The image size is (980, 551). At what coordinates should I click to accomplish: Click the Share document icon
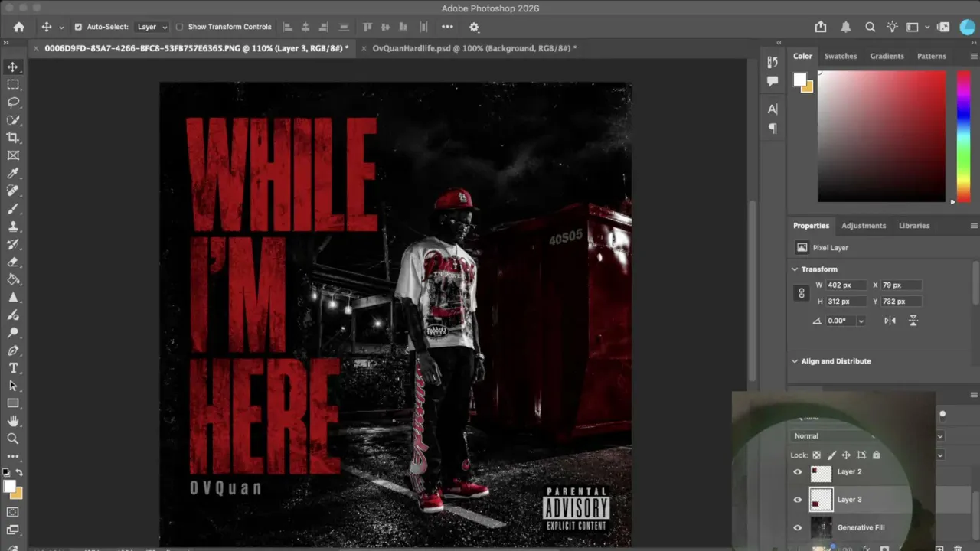coord(821,27)
